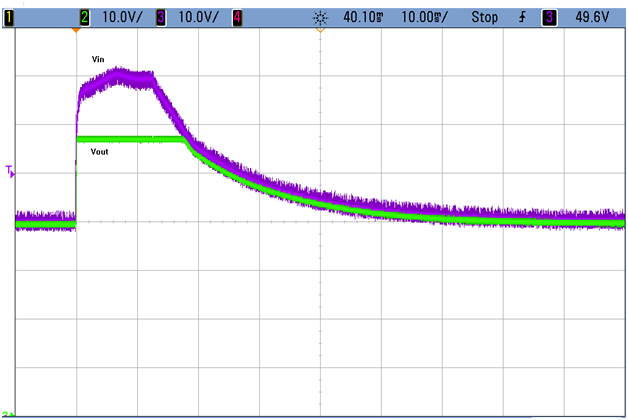The height and width of the screenshot is (420, 628).
Task: Click the solid orange trigger time marker
Action: click(76, 30)
